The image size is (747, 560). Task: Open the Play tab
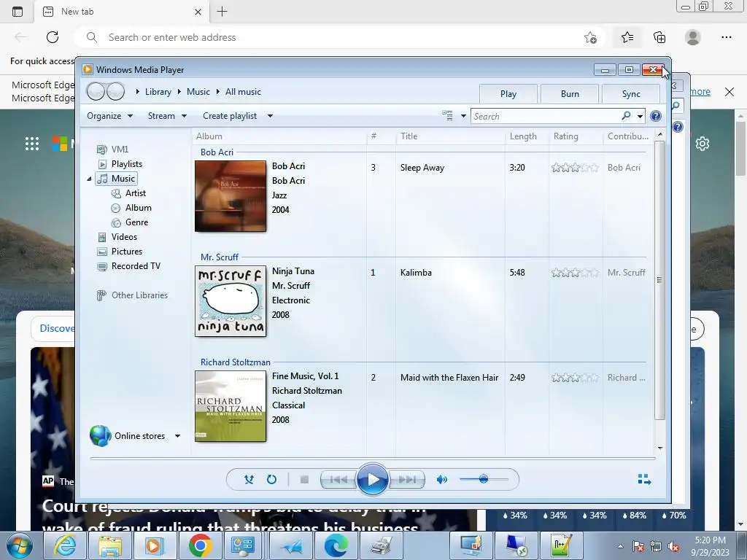(508, 94)
